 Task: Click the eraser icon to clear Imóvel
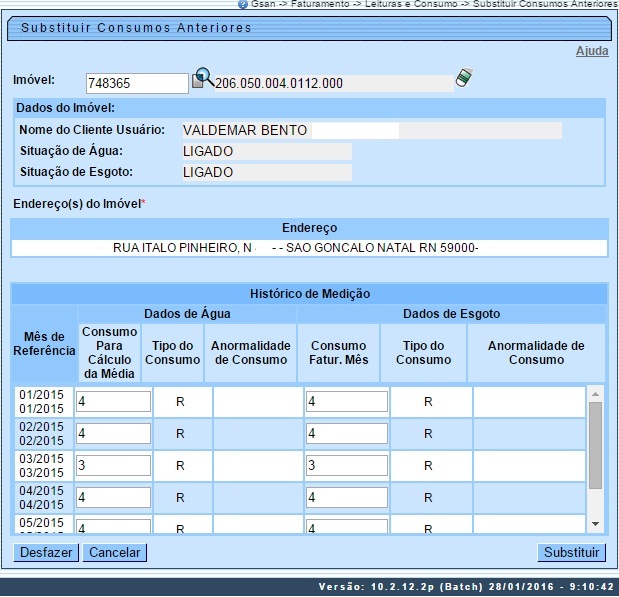point(464,78)
